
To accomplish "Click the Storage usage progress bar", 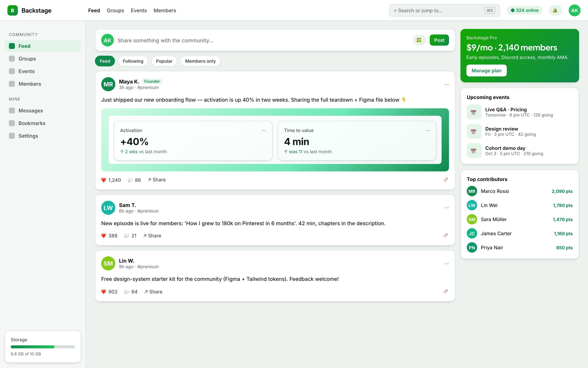I will click(43, 347).
